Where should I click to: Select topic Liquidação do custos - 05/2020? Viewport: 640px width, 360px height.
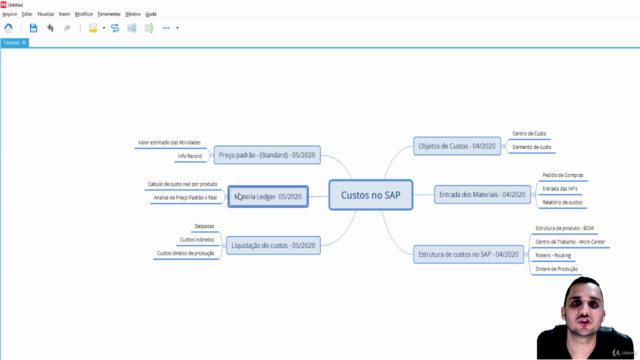click(x=273, y=245)
